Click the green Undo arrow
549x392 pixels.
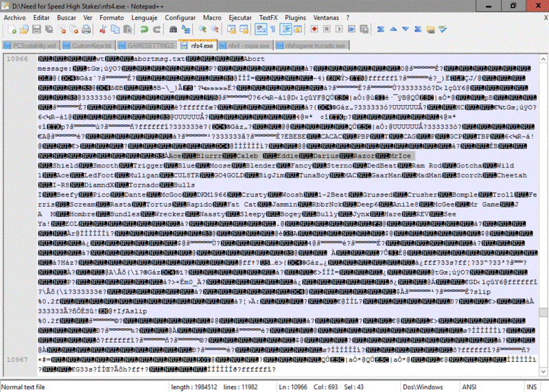(144, 30)
